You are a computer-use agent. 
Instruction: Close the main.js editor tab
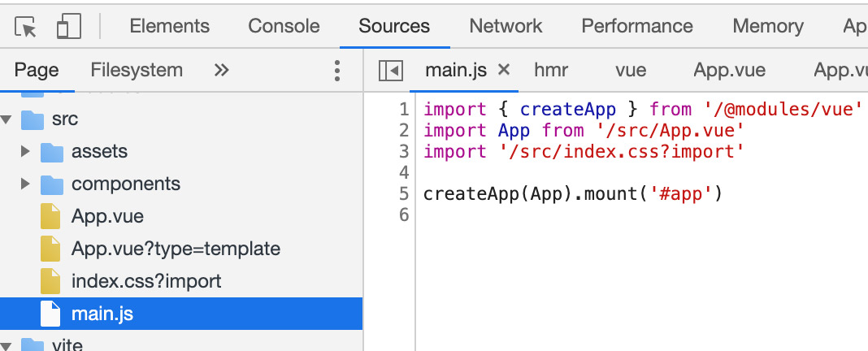pyautogui.click(x=504, y=70)
